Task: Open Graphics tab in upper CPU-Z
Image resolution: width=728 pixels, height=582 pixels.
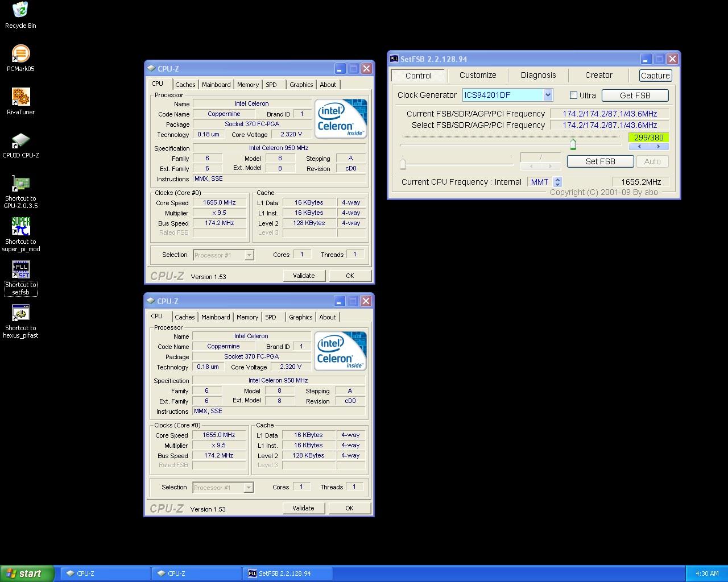Action: tap(301, 85)
